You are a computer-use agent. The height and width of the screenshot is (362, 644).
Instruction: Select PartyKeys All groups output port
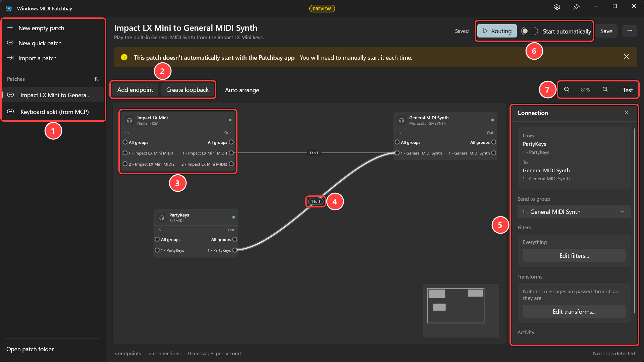click(x=235, y=239)
